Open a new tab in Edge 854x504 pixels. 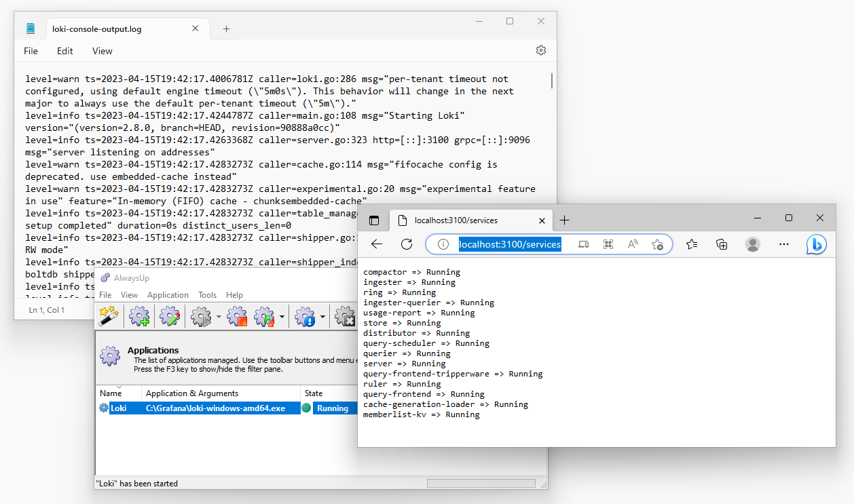(564, 220)
